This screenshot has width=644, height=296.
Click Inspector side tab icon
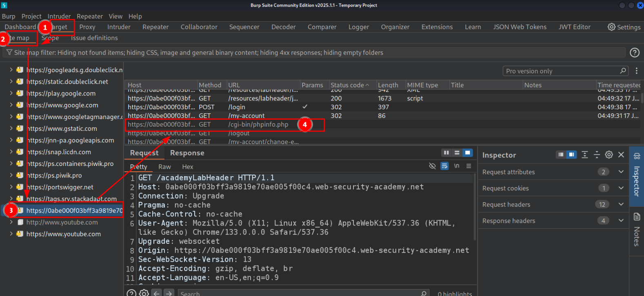[637, 156]
